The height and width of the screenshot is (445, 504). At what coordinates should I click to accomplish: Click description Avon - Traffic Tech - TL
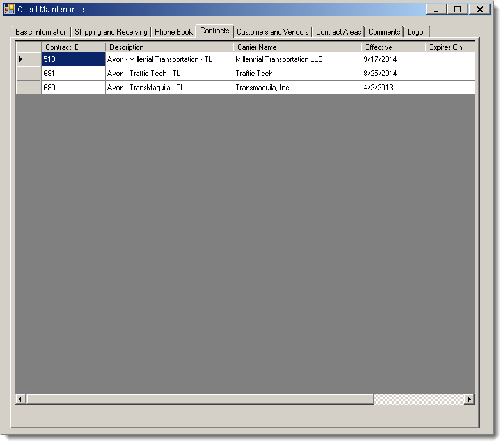tap(169, 74)
